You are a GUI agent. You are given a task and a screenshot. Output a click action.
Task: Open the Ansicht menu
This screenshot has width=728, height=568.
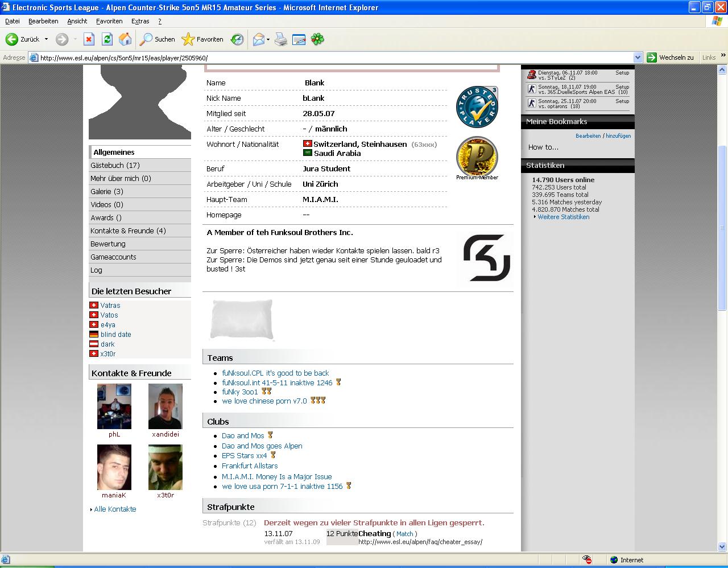click(77, 21)
